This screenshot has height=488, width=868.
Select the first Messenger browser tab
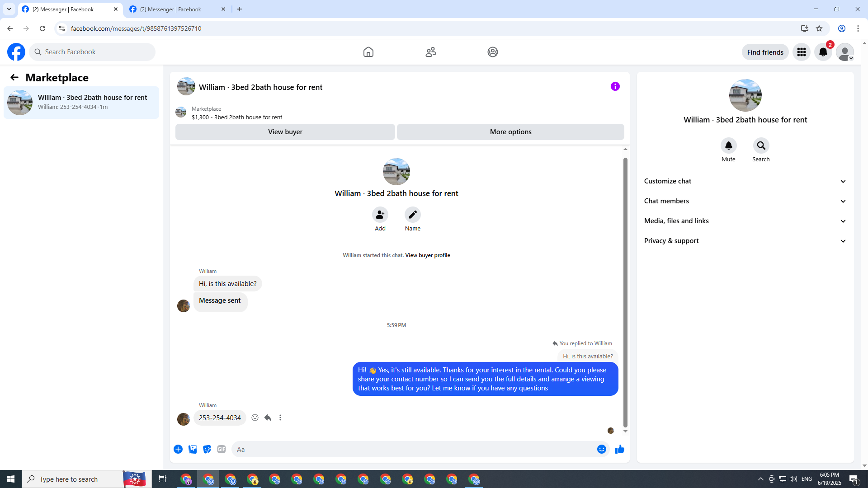pos(70,9)
